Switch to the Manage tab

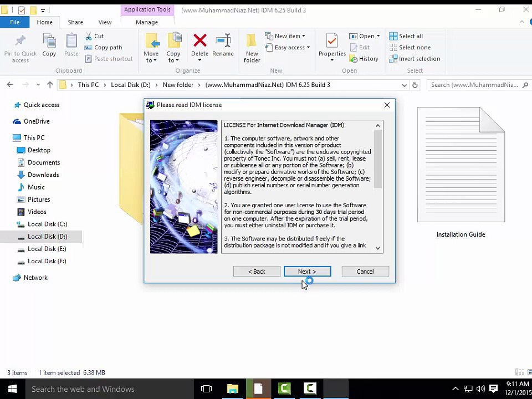[147, 22]
